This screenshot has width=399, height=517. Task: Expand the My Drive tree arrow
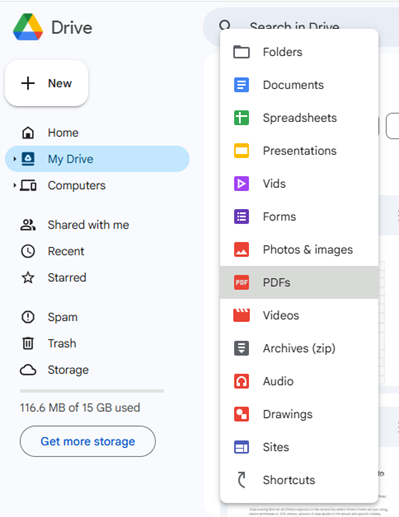pyautogui.click(x=14, y=159)
